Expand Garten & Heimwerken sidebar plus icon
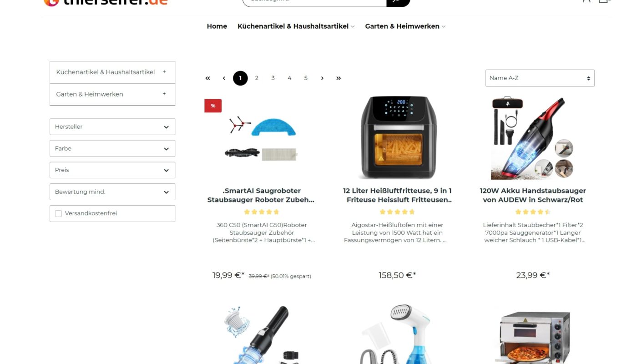The image size is (637, 364). pyautogui.click(x=164, y=94)
